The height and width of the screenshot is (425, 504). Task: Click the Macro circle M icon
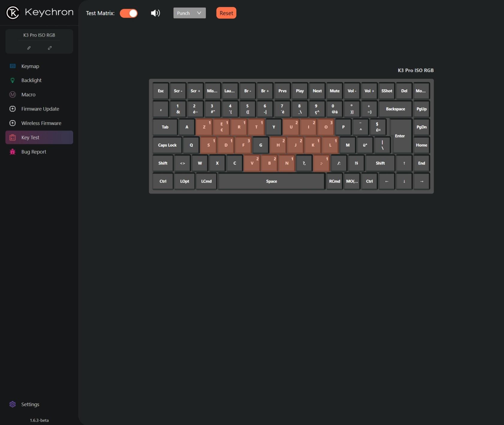coord(13,95)
